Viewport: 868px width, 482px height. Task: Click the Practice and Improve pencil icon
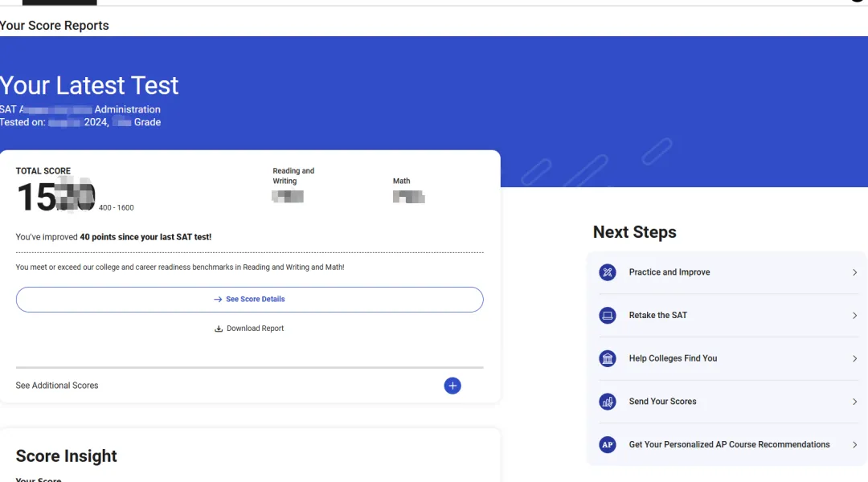coord(608,272)
